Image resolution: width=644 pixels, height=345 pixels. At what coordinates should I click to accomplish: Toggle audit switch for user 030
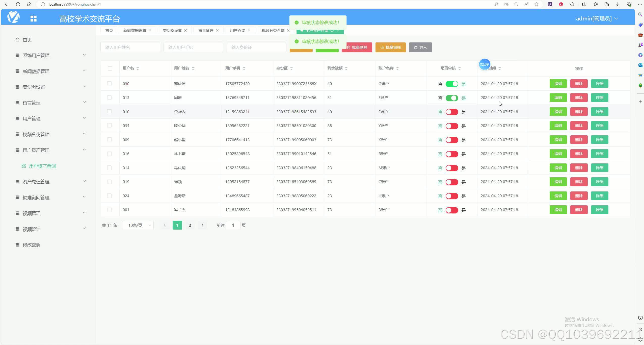(452, 84)
